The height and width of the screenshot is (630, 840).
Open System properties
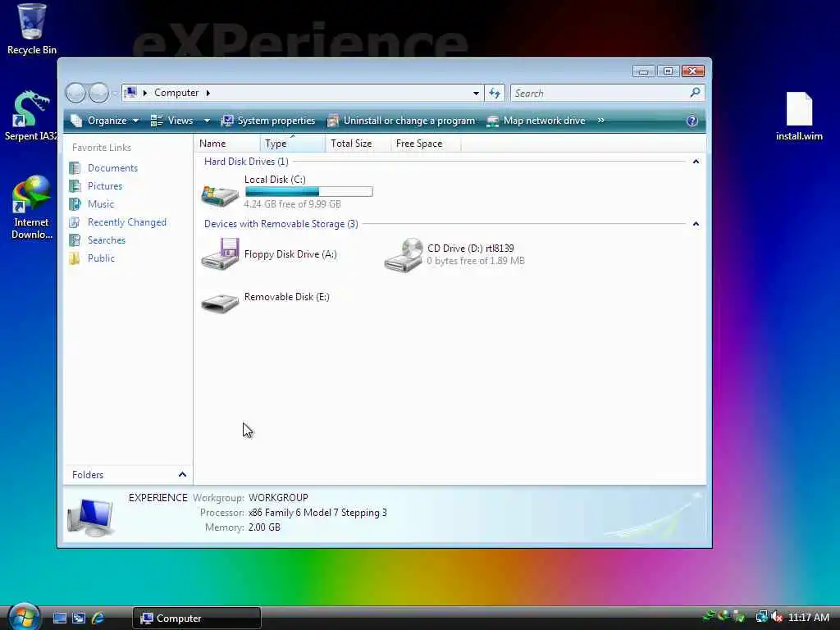point(268,121)
